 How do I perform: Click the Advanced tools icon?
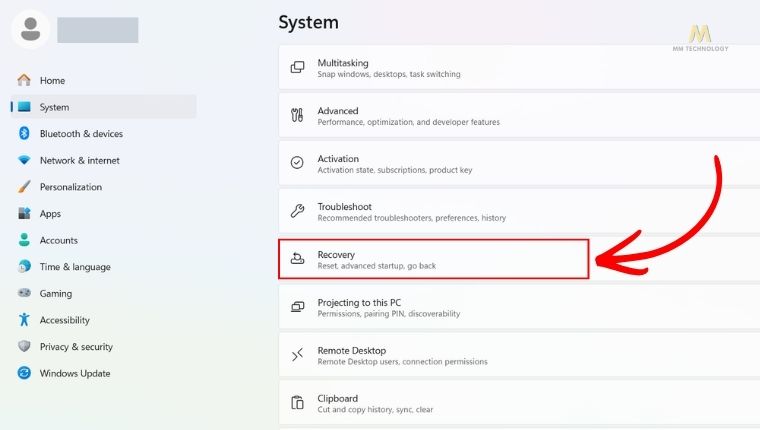tap(297, 115)
